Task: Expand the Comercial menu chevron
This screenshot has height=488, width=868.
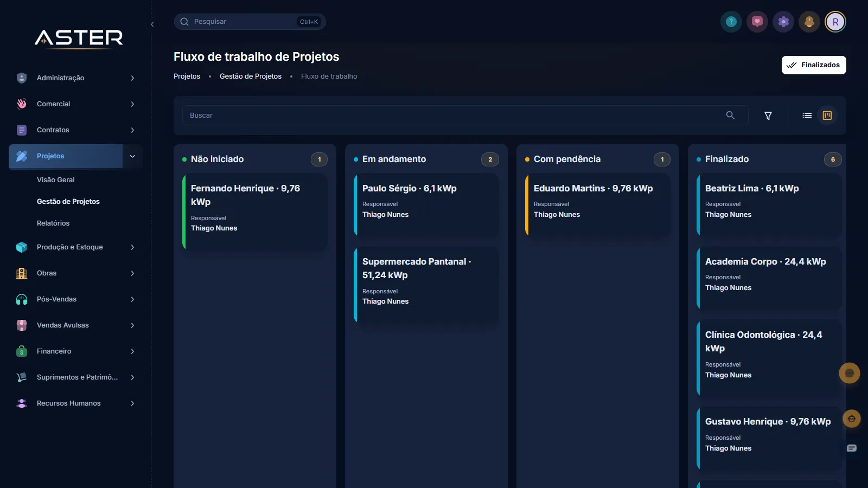Action: click(x=132, y=104)
